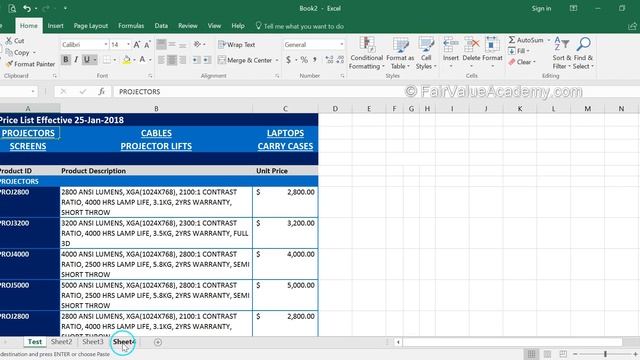Follow the CABLES hyperlink
The height and width of the screenshot is (360, 640).
[x=156, y=133]
